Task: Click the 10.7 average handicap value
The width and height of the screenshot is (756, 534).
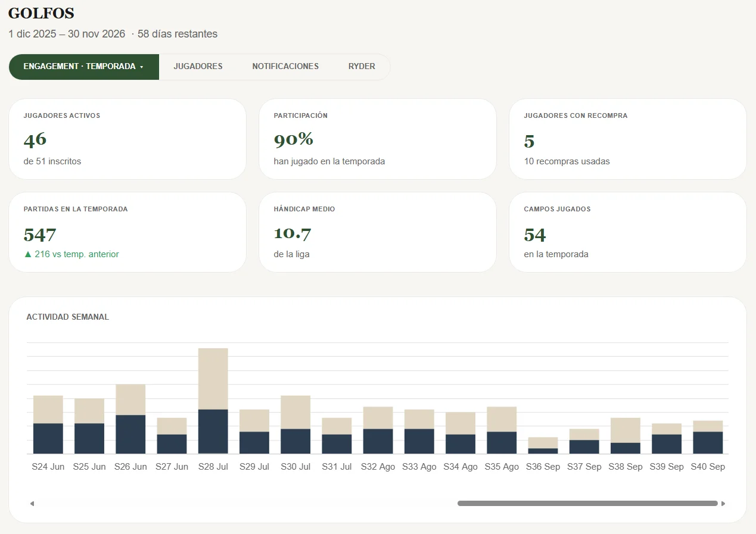Action: [x=293, y=235]
